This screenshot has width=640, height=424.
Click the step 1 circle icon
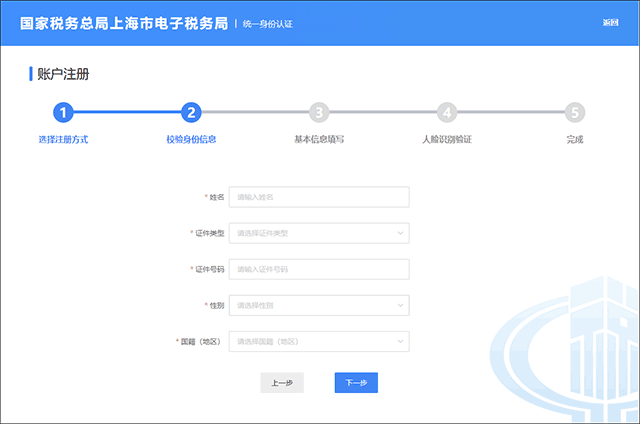click(63, 113)
